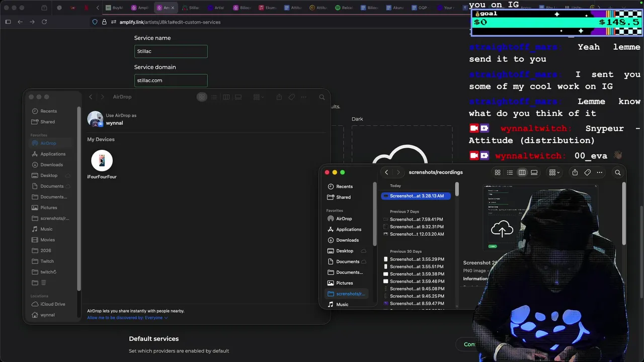Open Group By dropdown in screnshots/recordings window
644x362 pixels.
coord(554,172)
